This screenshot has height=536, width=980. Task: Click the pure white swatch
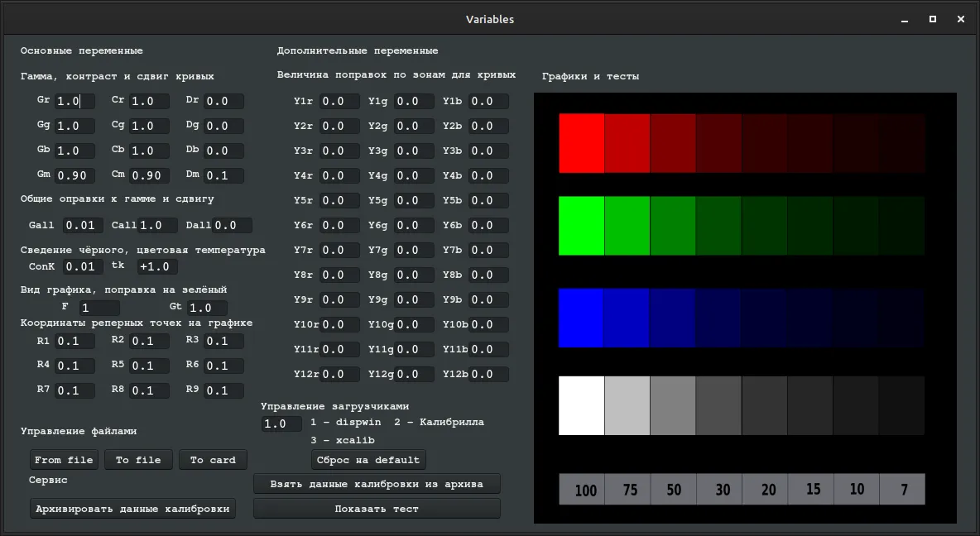pos(581,405)
